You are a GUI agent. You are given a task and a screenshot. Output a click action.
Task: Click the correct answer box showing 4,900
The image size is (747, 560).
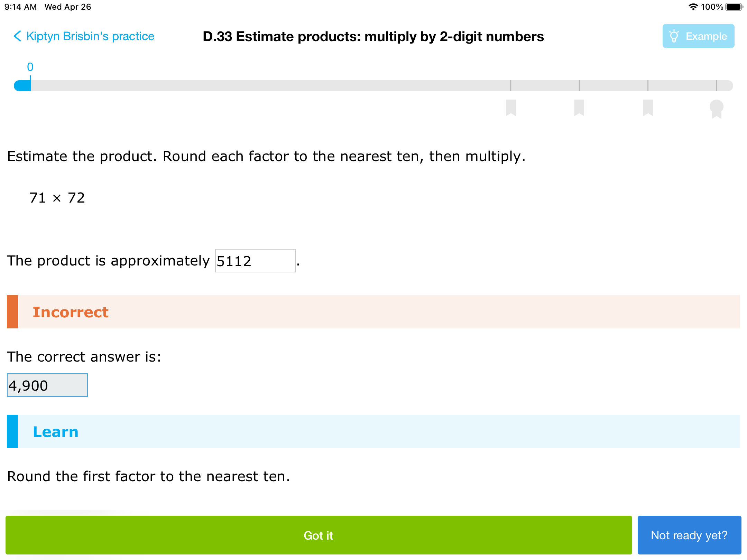click(47, 385)
